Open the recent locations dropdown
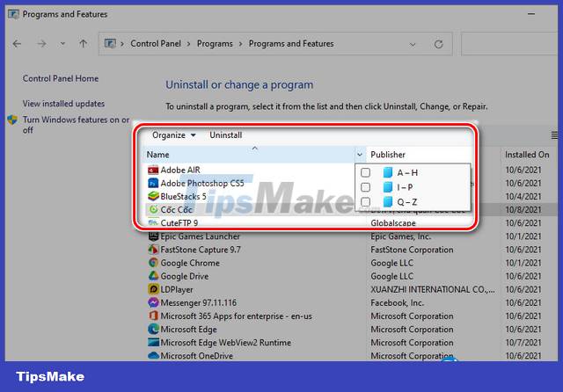Image resolution: width=563 pixels, height=392 pixels. (62, 44)
